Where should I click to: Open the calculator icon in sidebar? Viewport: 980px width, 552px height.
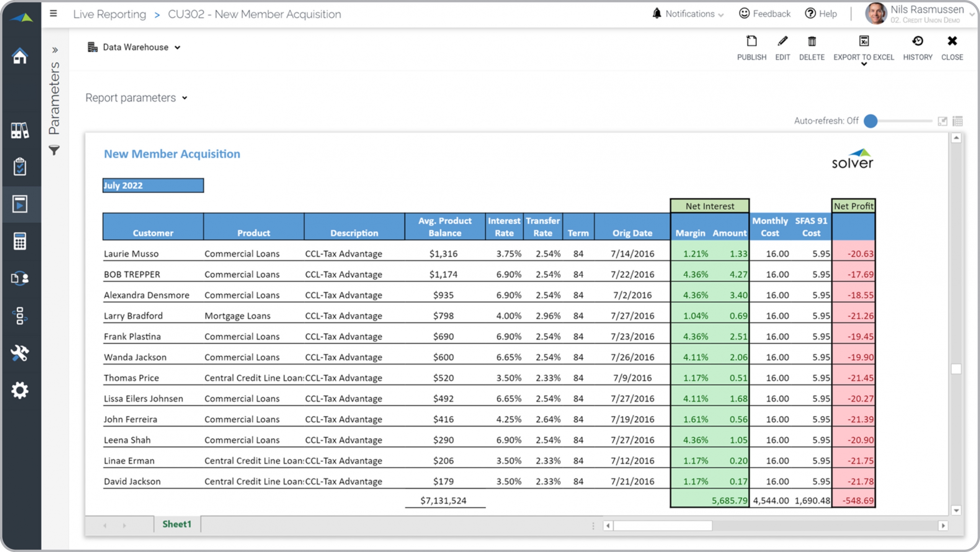pyautogui.click(x=20, y=241)
